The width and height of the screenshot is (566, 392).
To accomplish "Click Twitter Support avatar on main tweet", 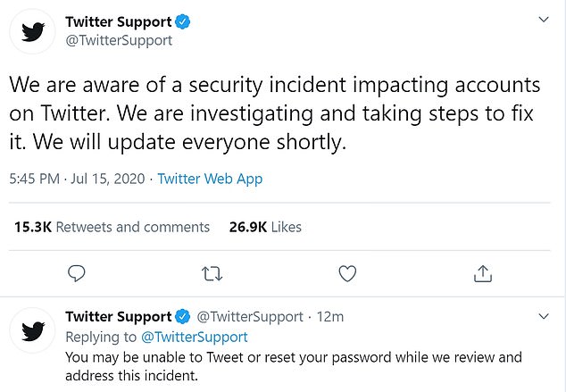I will [x=32, y=31].
